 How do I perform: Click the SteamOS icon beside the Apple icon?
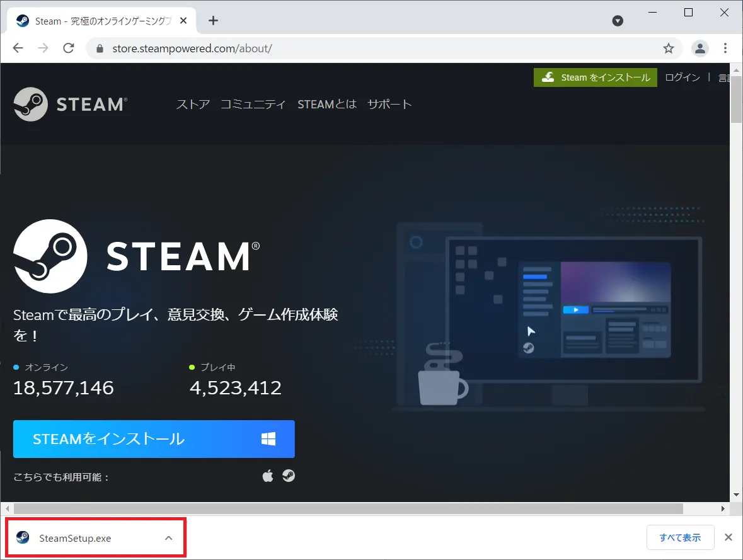coord(289,476)
